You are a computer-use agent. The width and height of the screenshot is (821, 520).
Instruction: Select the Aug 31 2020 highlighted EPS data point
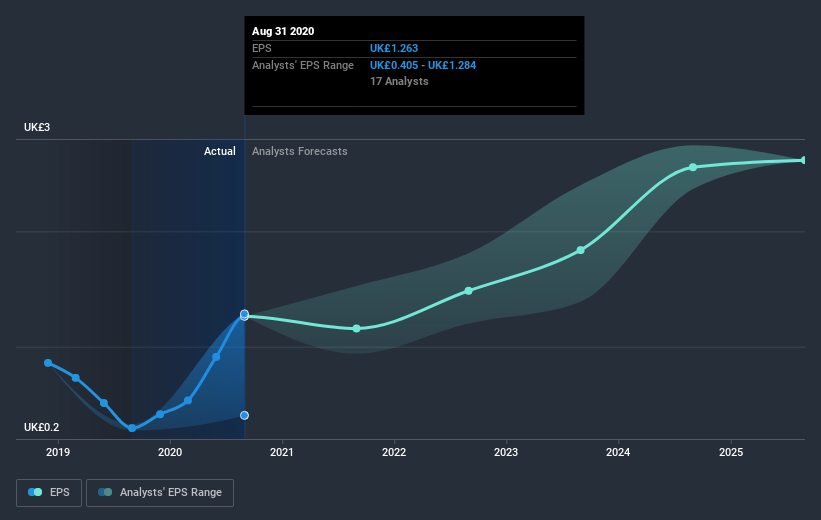(x=245, y=314)
